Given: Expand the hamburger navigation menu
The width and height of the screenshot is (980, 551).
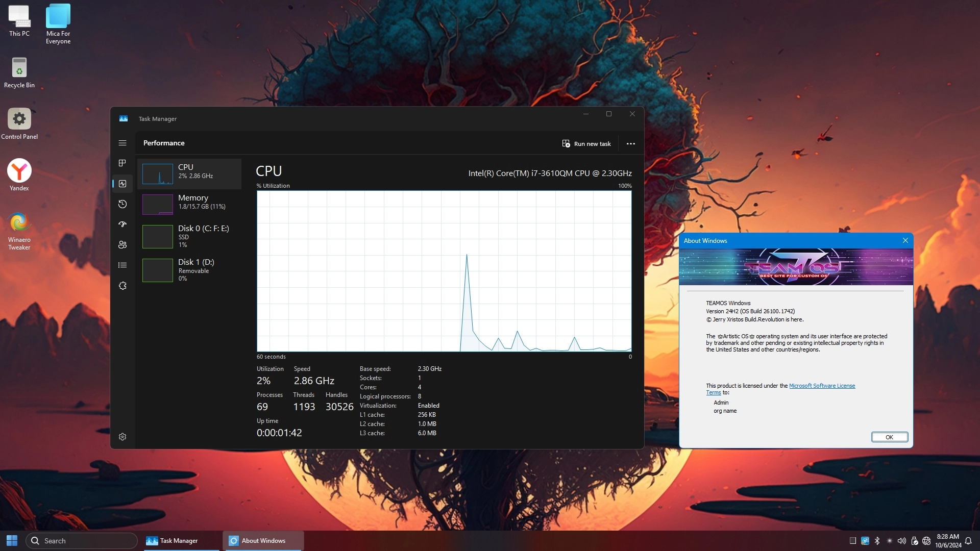Looking at the screenshot, I should [x=122, y=143].
